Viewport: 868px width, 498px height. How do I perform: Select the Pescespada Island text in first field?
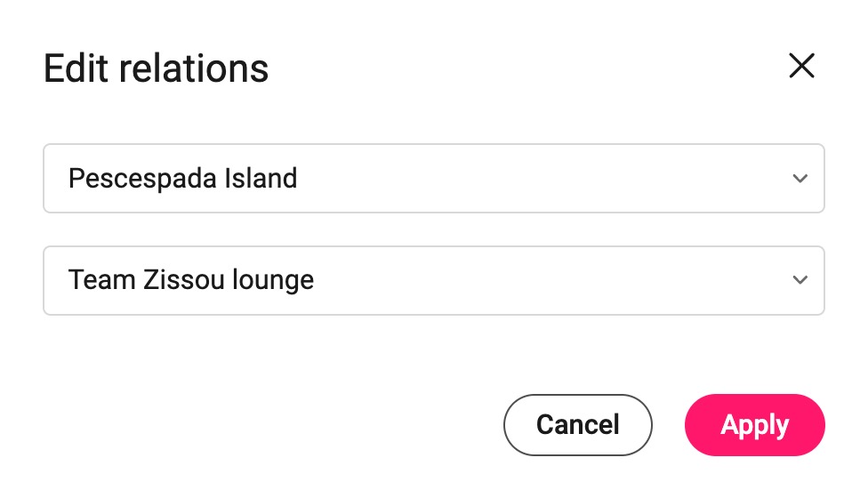pos(182,179)
